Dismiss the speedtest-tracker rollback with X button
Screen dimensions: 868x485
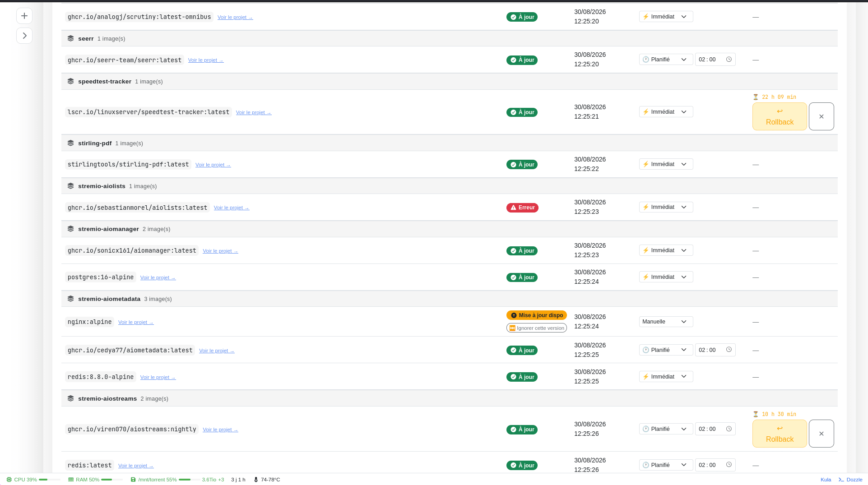click(822, 116)
